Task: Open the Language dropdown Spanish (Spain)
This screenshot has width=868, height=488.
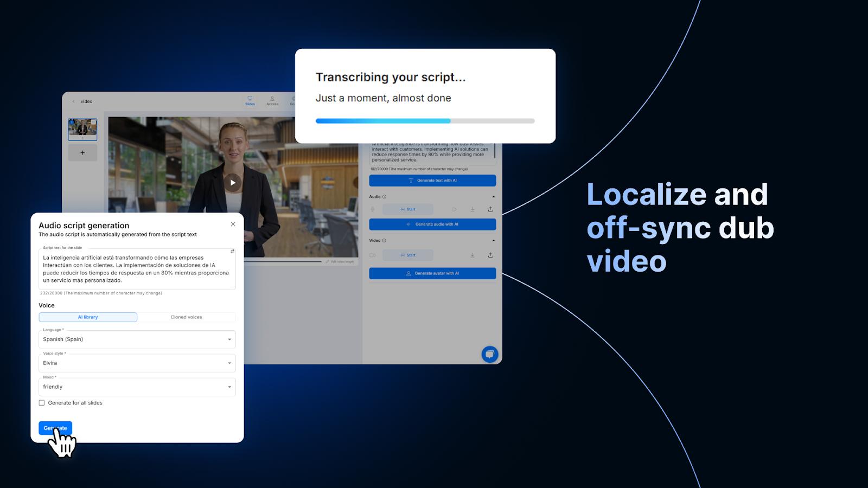Action: pyautogui.click(x=137, y=339)
